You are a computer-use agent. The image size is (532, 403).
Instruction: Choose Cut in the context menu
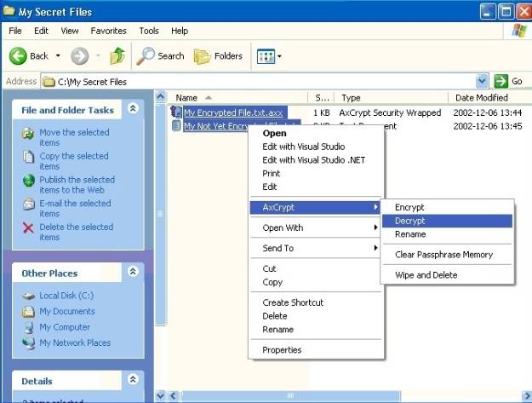point(315,269)
